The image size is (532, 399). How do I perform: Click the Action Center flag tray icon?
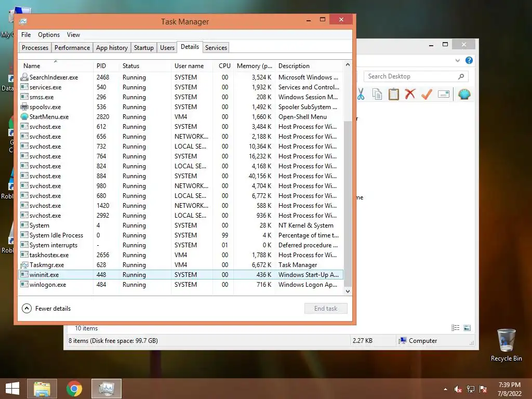483,389
